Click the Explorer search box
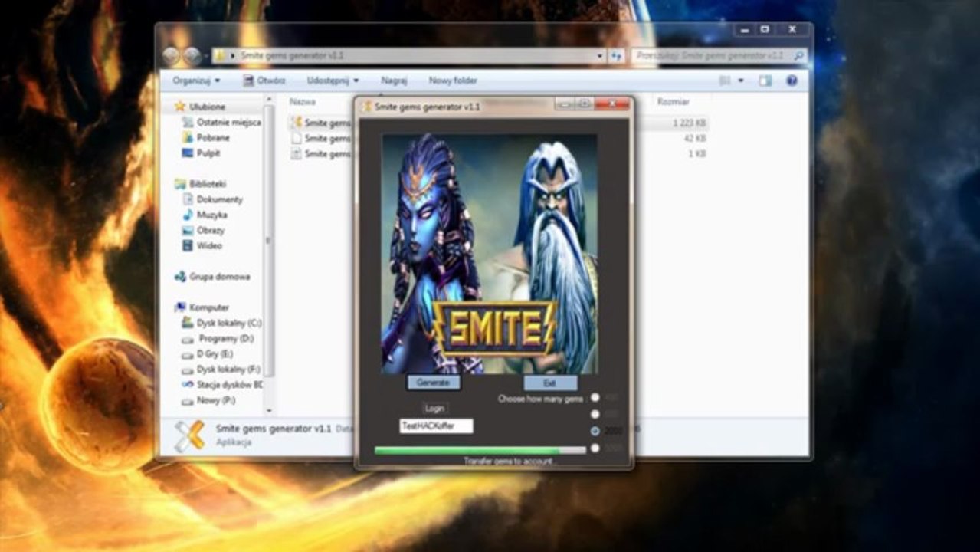This screenshot has width=980, height=552. point(719,56)
